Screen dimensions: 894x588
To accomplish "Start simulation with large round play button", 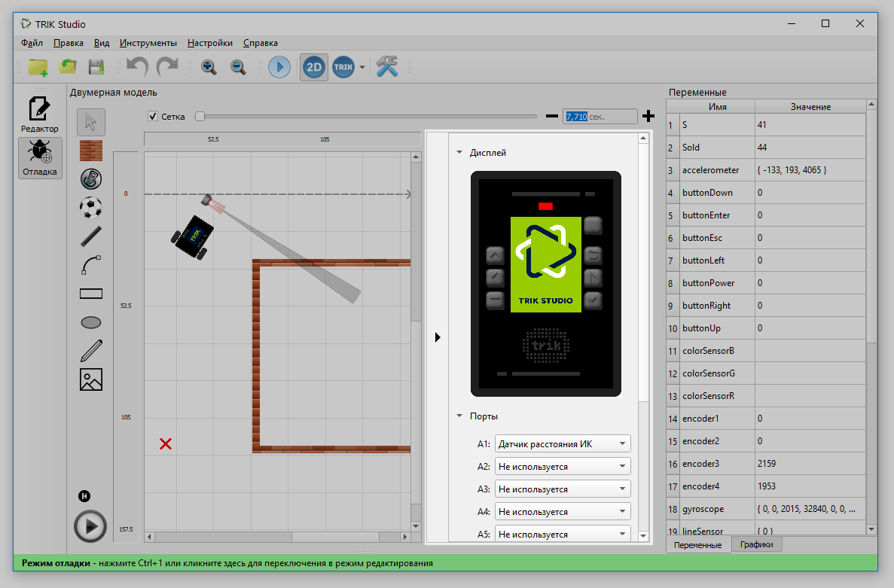I will pyautogui.click(x=90, y=526).
